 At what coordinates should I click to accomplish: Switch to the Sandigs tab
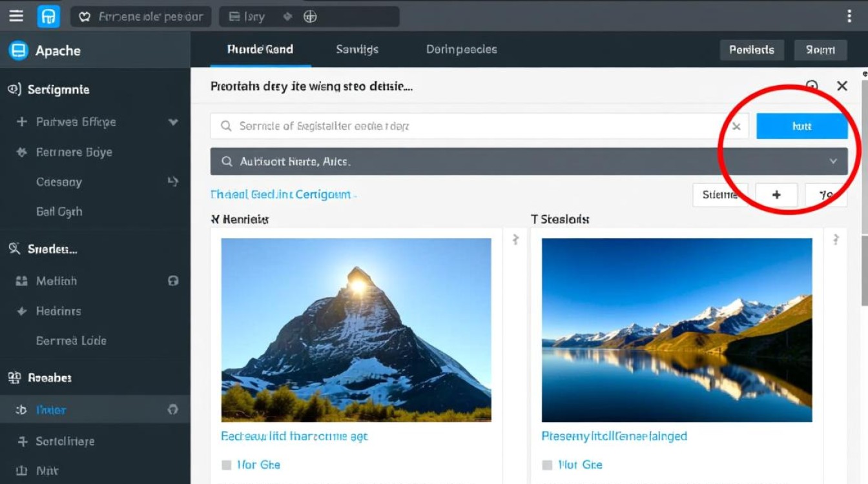(x=357, y=50)
